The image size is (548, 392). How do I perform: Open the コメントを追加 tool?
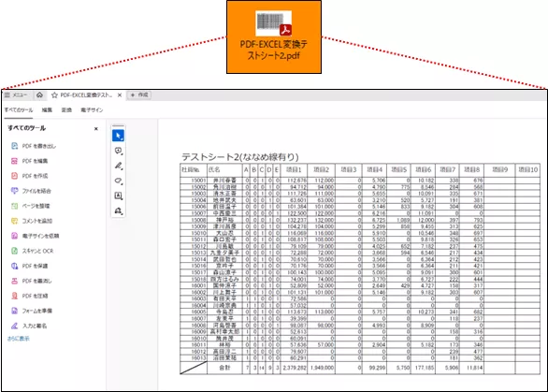32,221
